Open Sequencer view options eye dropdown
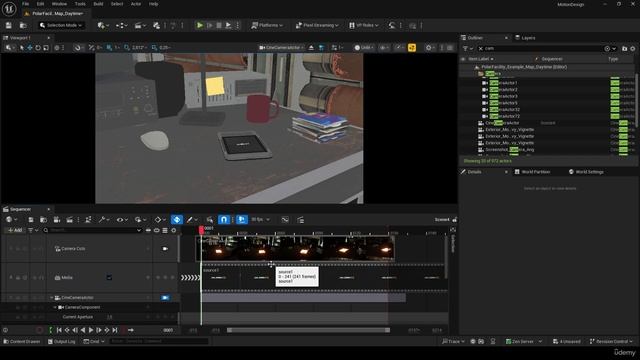 pos(122,220)
